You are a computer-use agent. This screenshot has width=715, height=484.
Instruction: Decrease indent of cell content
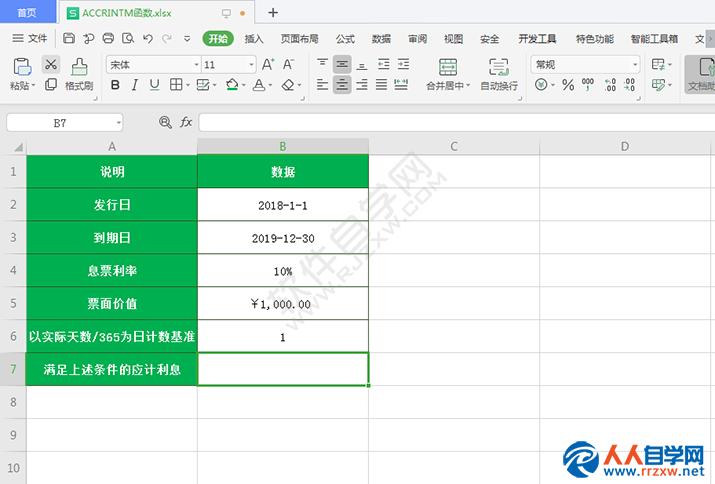point(383,64)
